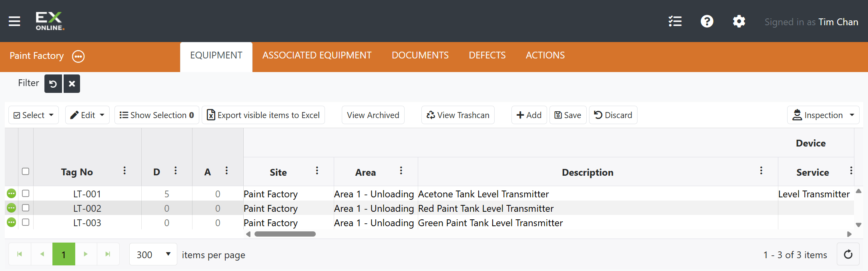
Task: Open Area column options menu
Action: point(401,171)
